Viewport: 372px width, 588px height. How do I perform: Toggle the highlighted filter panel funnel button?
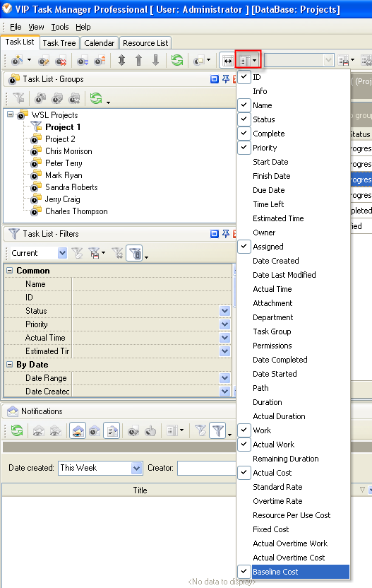click(136, 253)
